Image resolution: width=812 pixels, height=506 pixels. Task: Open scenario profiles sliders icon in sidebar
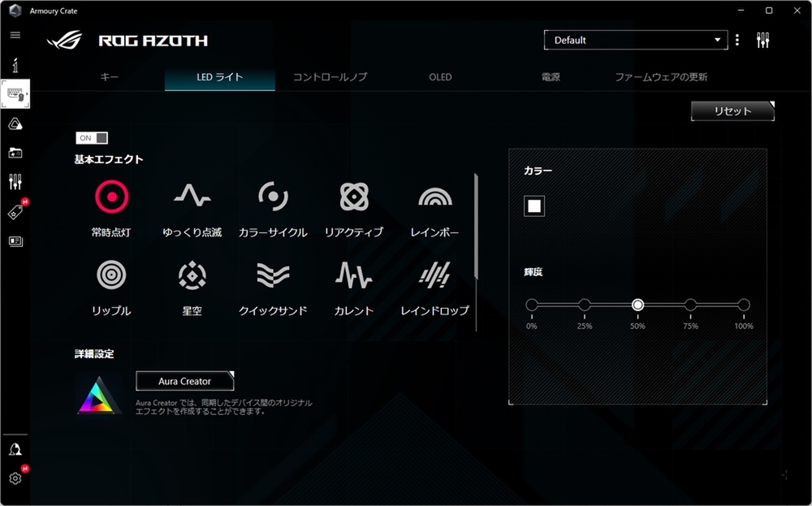[x=15, y=182]
